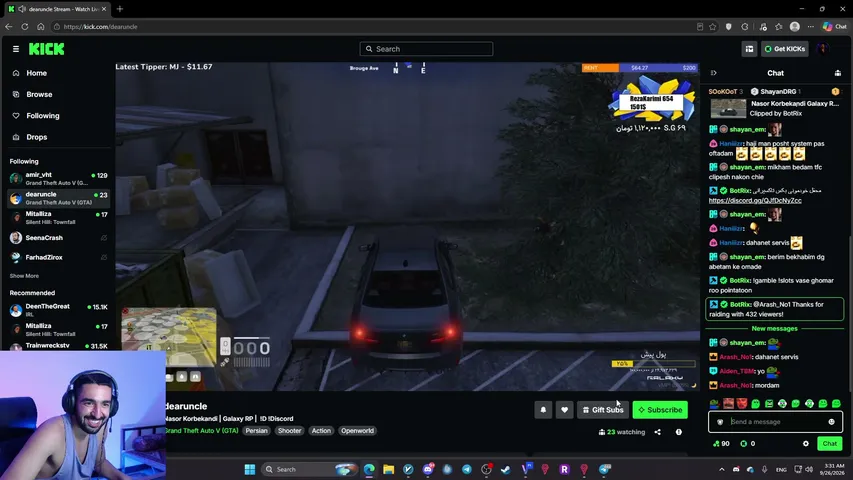The height and width of the screenshot is (480, 853).
Task: Open the hamburger sidebar menu
Action: click(16, 49)
